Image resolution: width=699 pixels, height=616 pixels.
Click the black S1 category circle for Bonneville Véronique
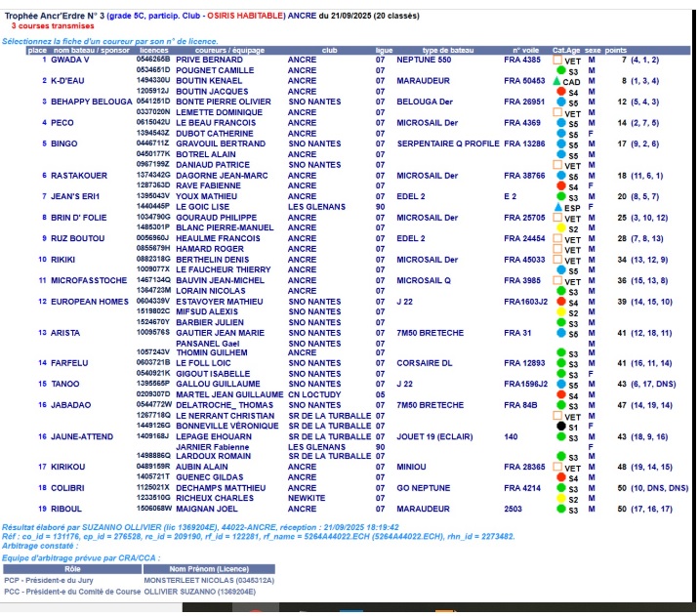[x=559, y=426]
